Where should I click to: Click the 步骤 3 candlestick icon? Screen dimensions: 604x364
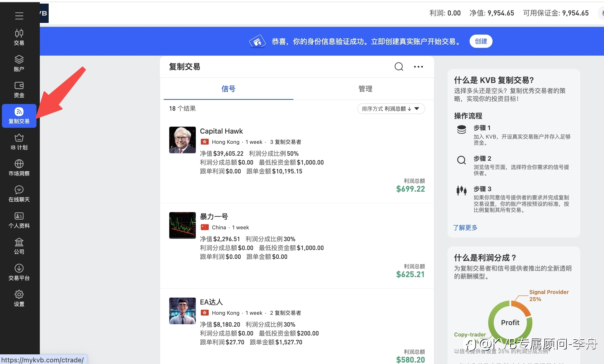[462, 190]
